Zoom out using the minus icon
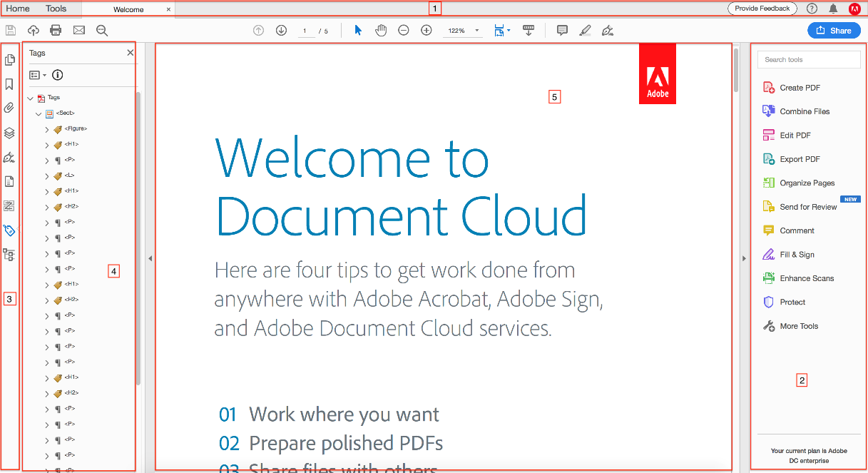 [403, 30]
